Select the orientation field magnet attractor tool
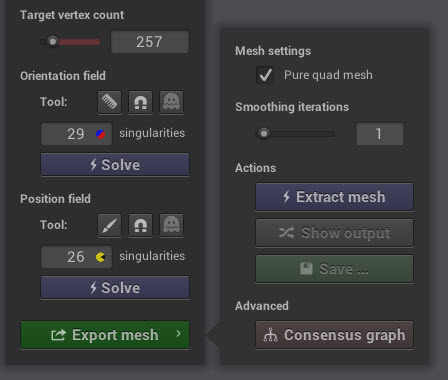Viewport: 448px width, 380px height. pyautogui.click(x=140, y=102)
